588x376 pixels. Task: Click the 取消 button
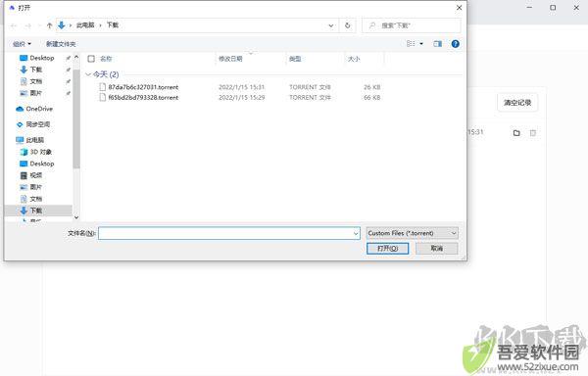(x=436, y=249)
